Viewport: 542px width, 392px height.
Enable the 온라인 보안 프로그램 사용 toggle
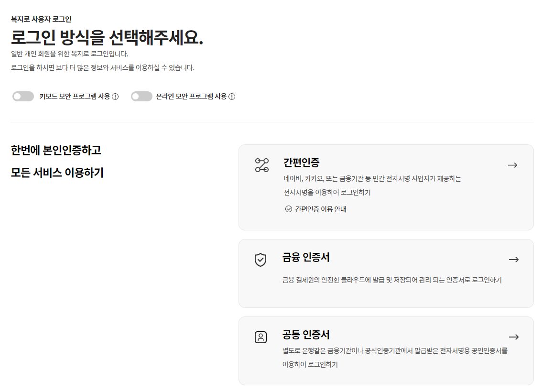click(x=141, y=96)
